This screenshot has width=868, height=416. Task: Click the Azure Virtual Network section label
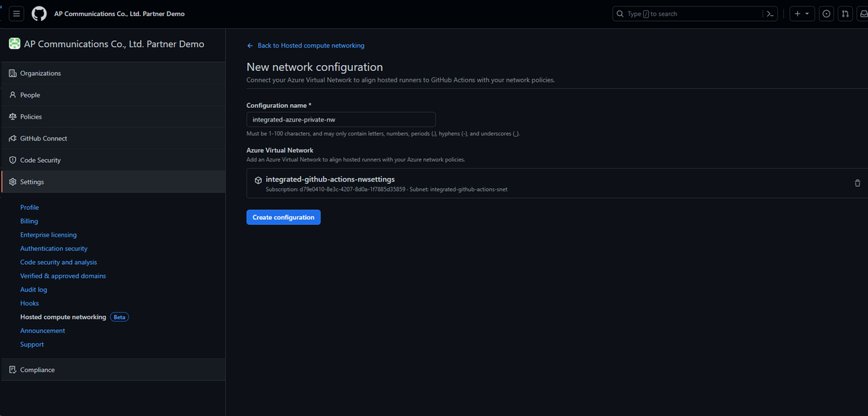tap(280, 150)
